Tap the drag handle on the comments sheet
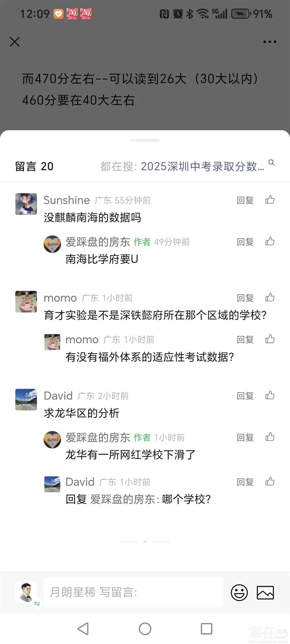Viewport: 290px width, 644px height. pos(145,140)
